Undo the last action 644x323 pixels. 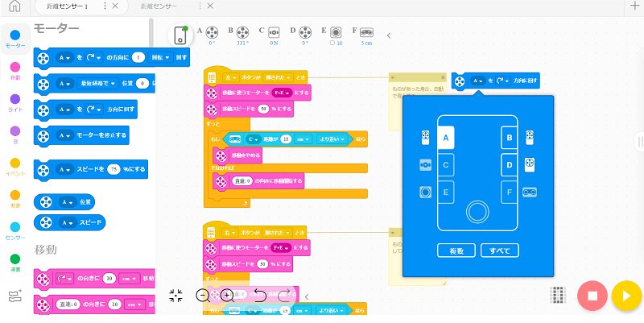260,295
